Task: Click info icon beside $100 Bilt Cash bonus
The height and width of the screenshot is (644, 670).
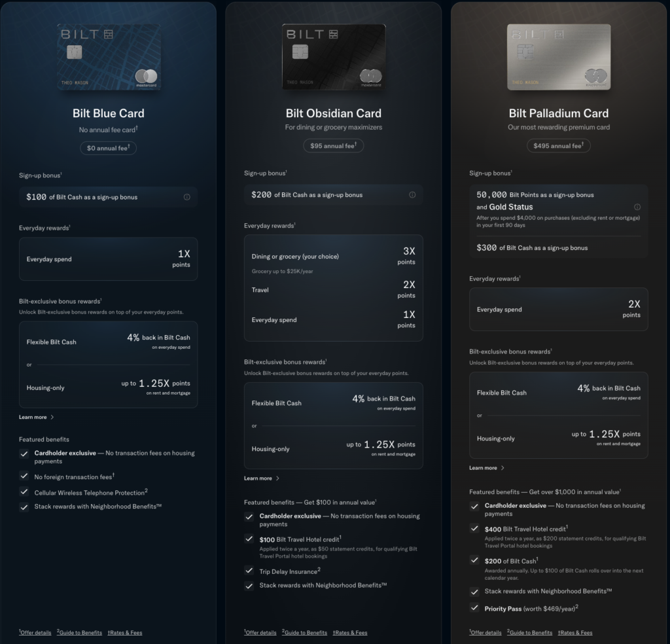Action: (186, 197)
